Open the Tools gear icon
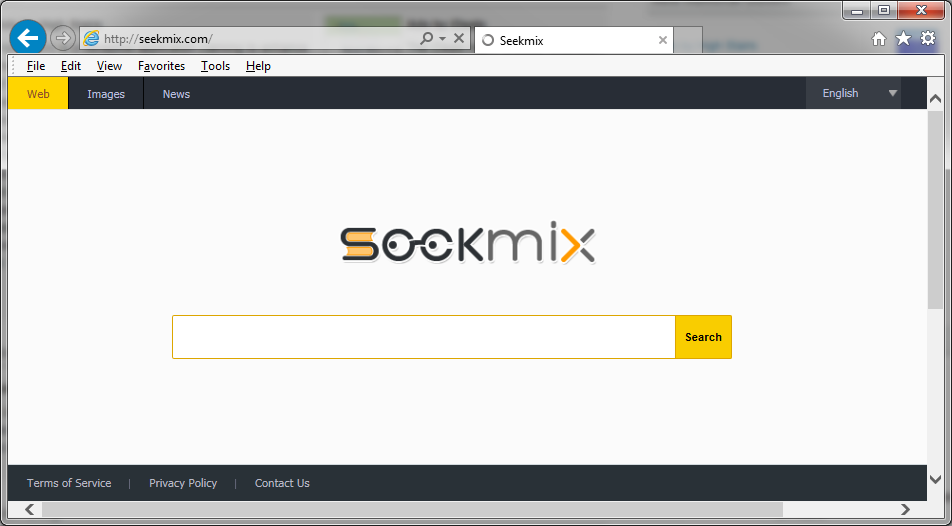This screenshot has height=526, width=952. [x=928, y=39]
